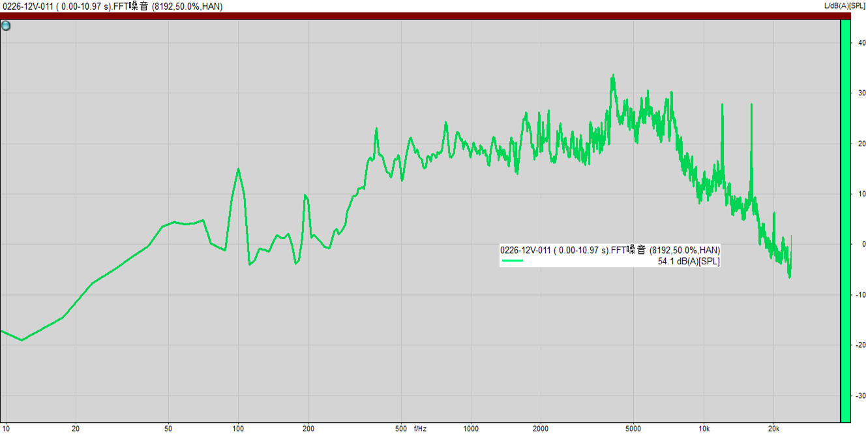
Task: Click the 5000 frequency axis tick label
Action: tap(633, 429)
